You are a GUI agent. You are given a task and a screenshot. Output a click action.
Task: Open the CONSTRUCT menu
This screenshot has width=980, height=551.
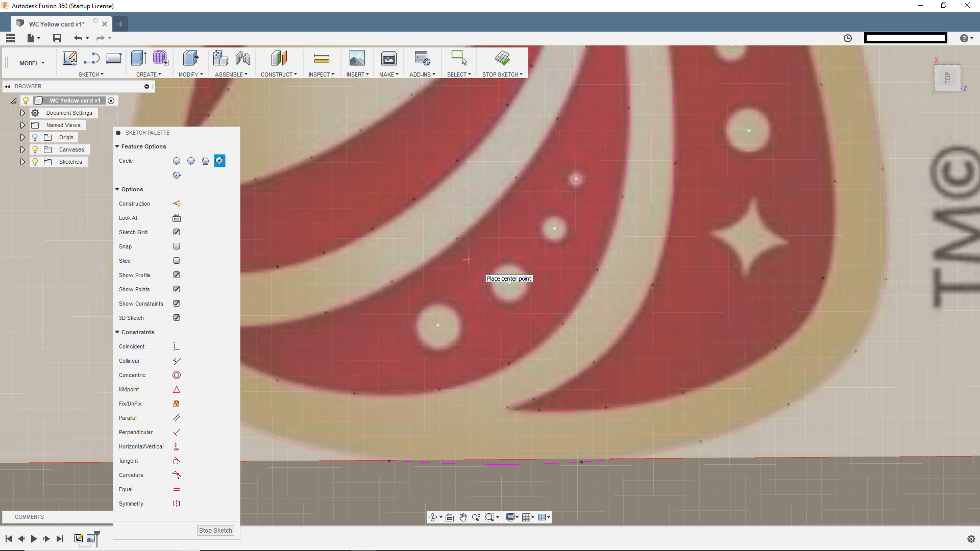279,74
